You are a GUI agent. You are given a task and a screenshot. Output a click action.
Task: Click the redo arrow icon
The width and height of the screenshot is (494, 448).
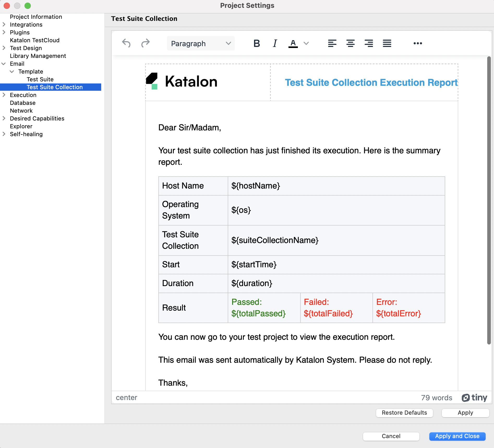(145, 43)
